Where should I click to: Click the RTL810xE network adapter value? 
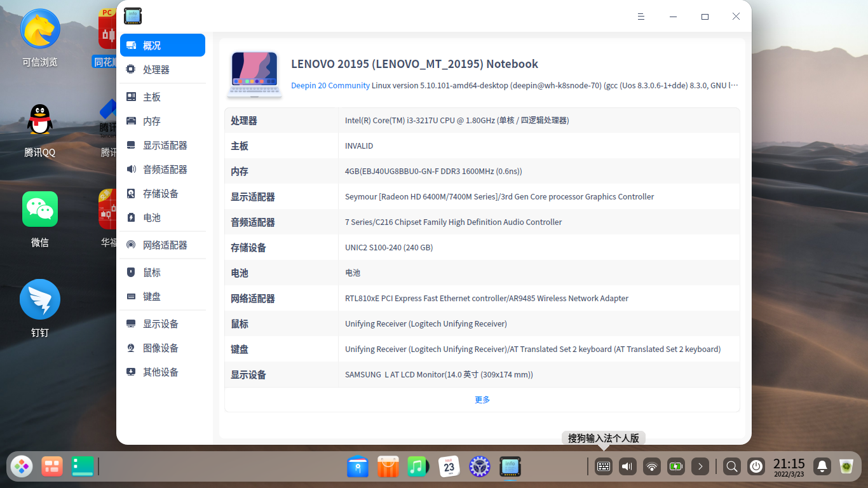tap(487, 298)
